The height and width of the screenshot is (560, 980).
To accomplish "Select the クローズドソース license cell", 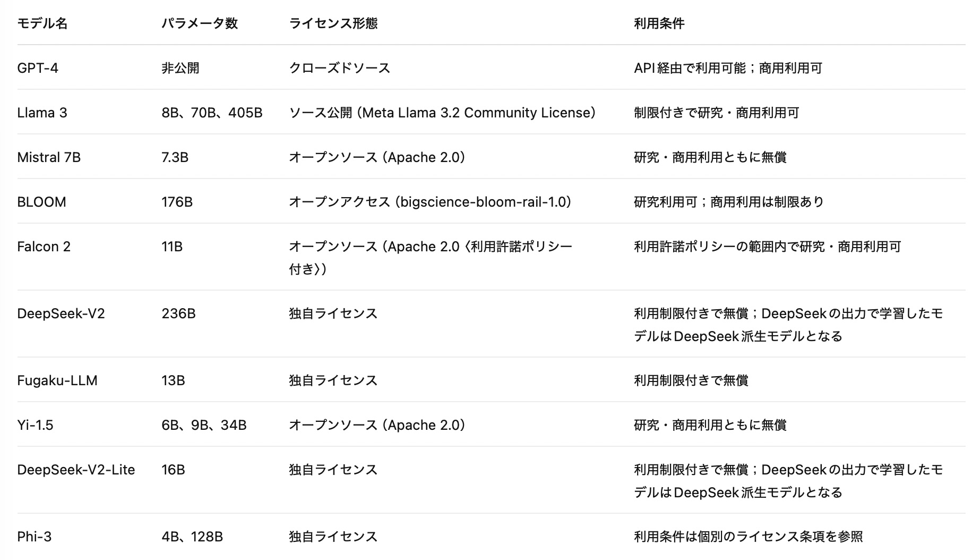I will point(339,68).
